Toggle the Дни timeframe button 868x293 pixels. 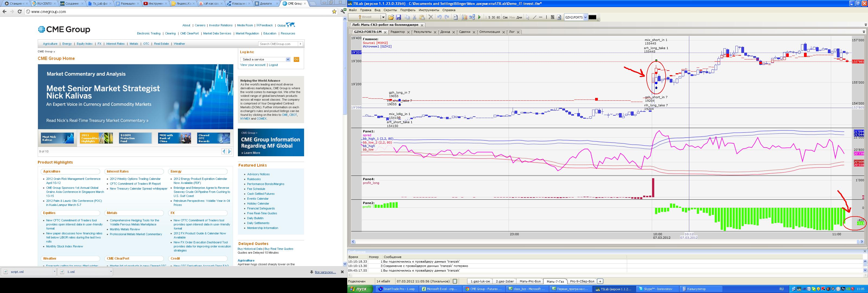coord(519,17)
